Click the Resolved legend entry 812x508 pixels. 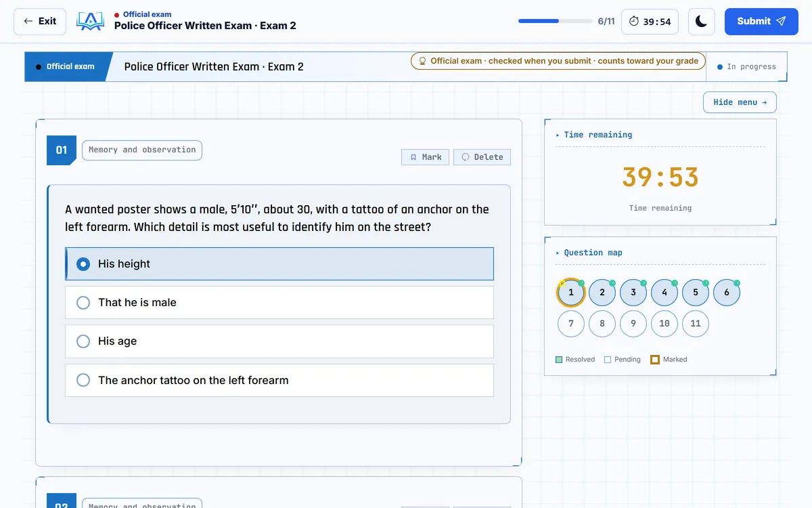coord(575,360)
